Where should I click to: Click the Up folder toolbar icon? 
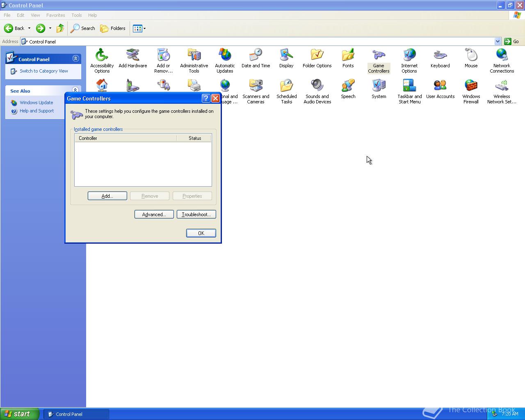(60, 28)
